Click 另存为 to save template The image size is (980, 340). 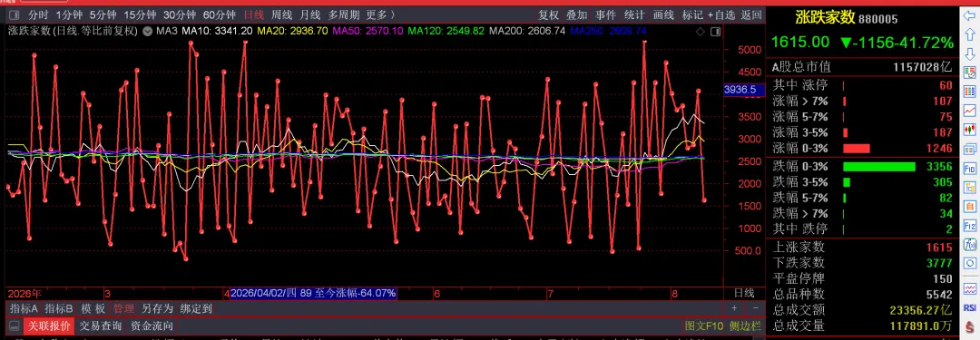(157, 308)
